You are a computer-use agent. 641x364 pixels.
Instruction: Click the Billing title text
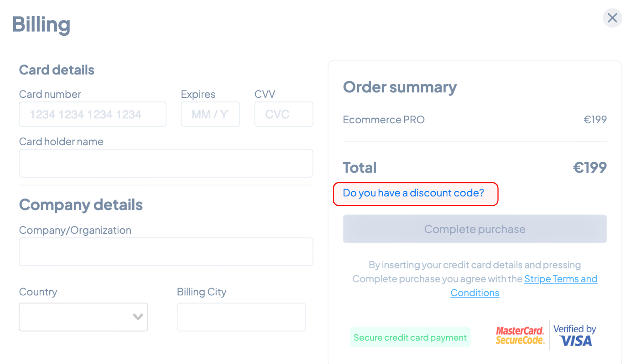coord(41,24)
